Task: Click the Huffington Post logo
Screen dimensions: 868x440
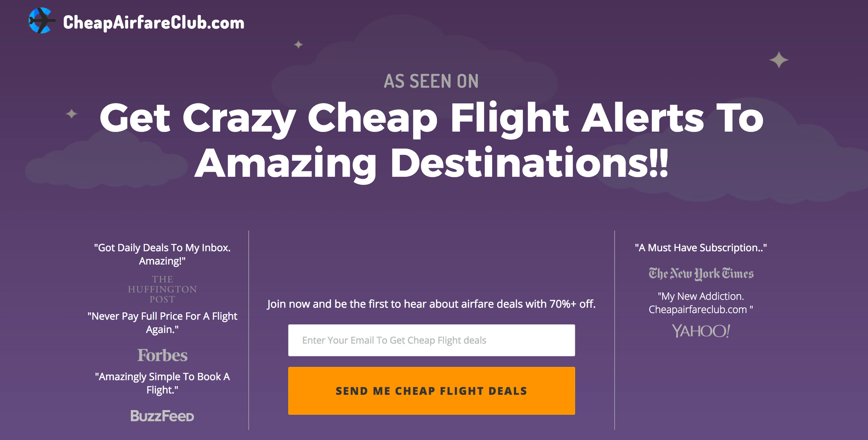Action: pyautogui.click(x=162, y=289)
